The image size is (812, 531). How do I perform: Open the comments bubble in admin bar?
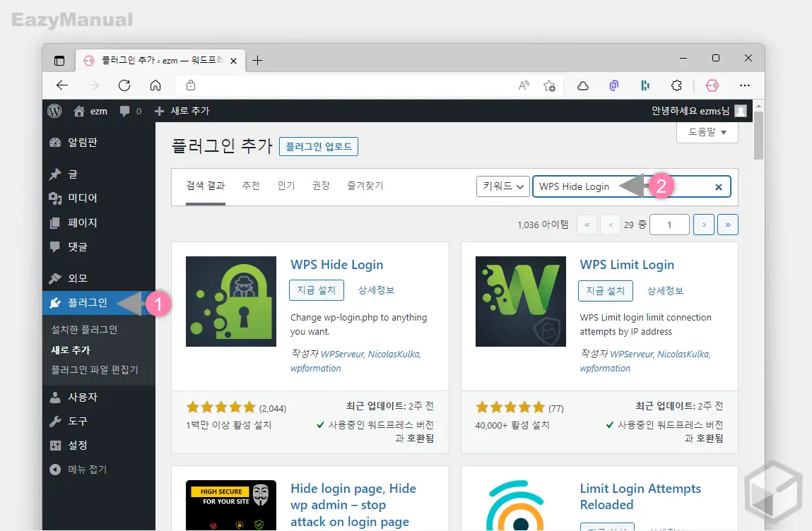tap(130, 111)
